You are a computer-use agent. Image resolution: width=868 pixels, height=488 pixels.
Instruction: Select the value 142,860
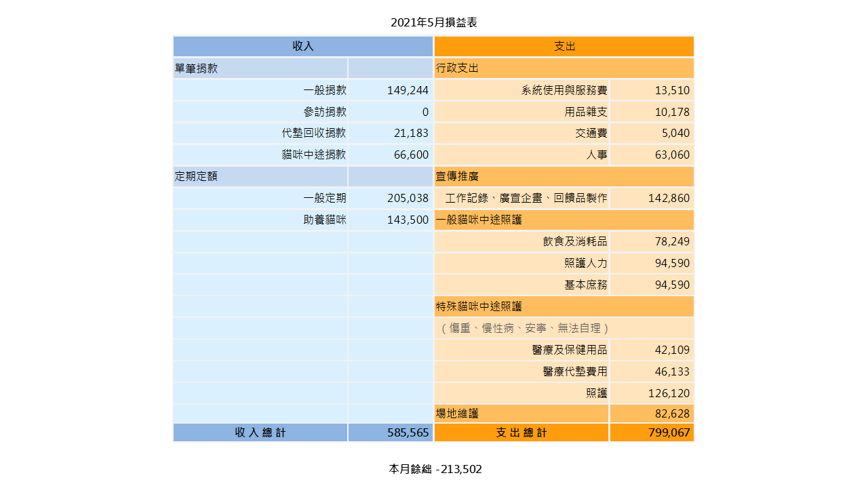click(x=669, y=199)
